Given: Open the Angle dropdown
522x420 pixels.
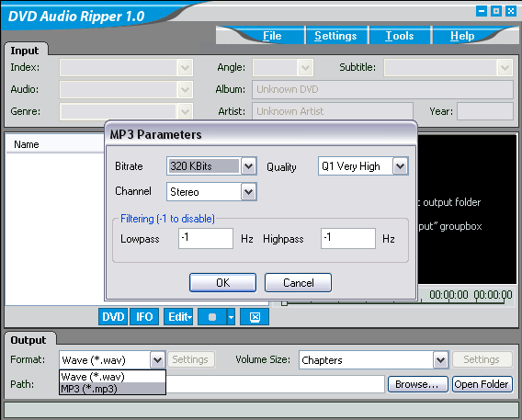Looking at the screenshot, I should 305,68.
